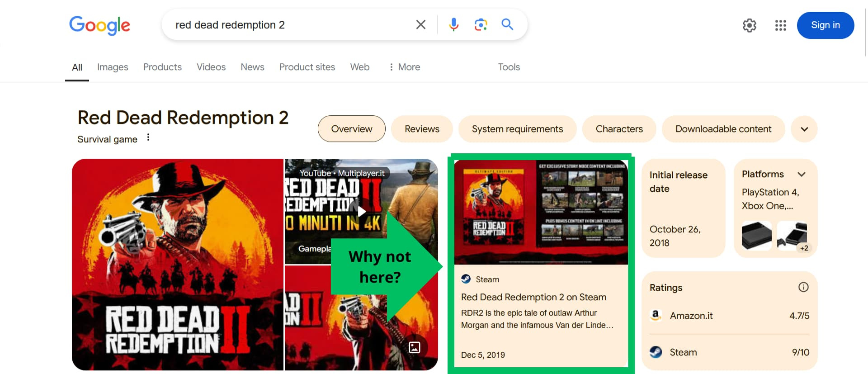Click the Steam logo in Ratings
The height and width of the screenshot is (374, 868).
pos(656,352)
